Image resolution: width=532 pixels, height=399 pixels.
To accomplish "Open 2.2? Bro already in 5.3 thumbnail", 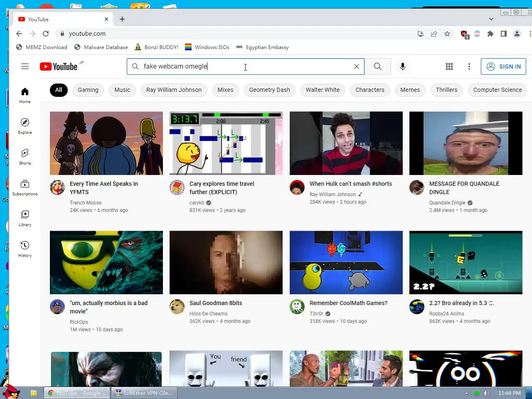I will pos(466,262).
